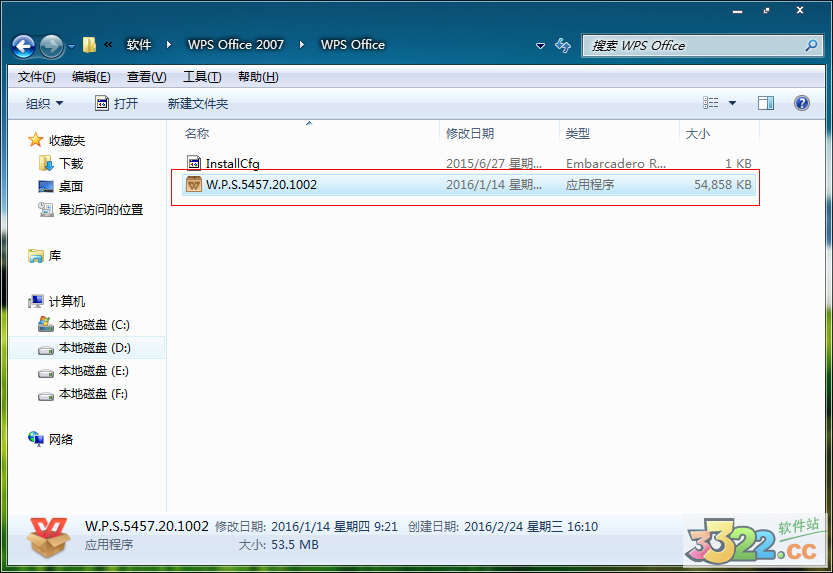Click the 收藏夹 star icon
The image size is (833, 573).
click(x=36, y=140)
